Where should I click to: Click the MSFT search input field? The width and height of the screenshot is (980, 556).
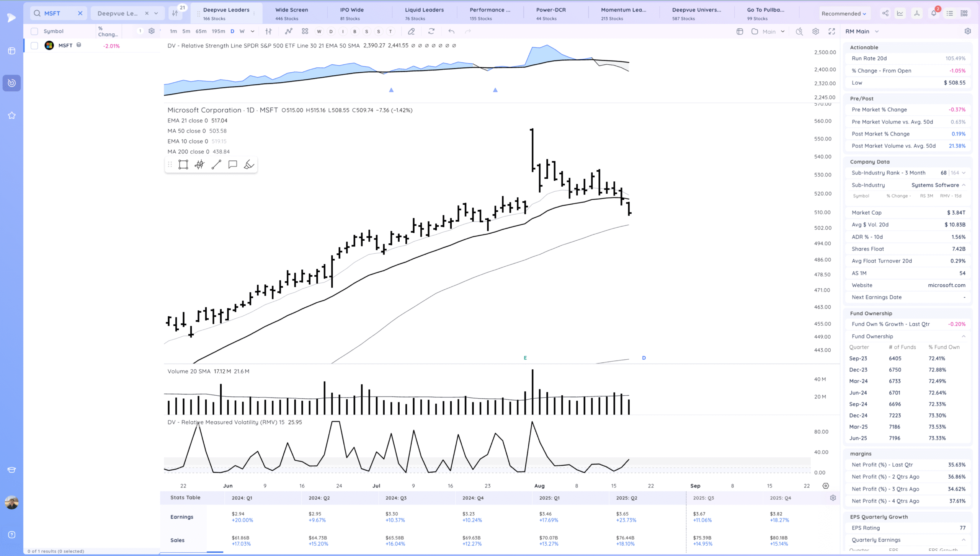[x=59, y=13]
